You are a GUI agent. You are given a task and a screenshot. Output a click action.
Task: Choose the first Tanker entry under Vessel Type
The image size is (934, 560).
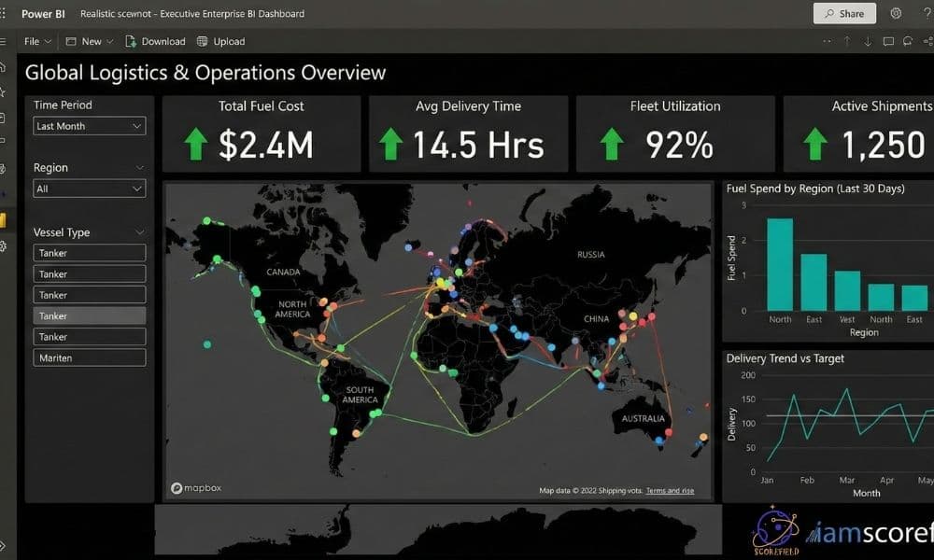89,252
